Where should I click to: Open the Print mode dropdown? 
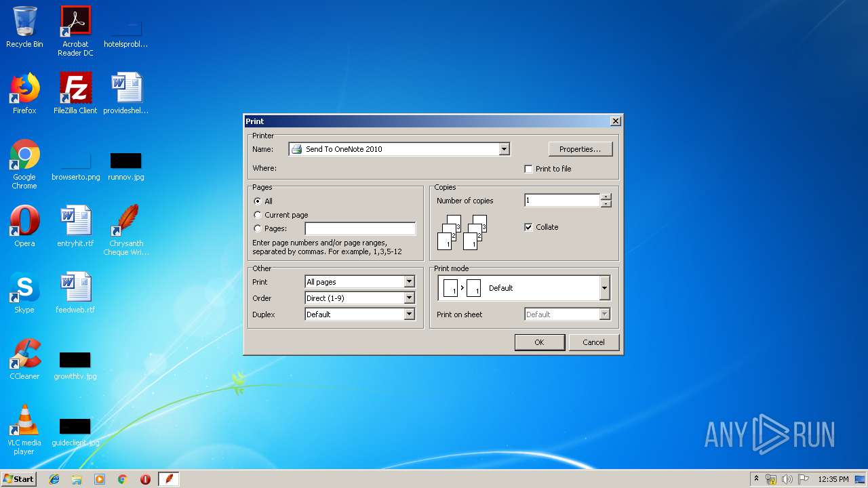pos(604,288)
